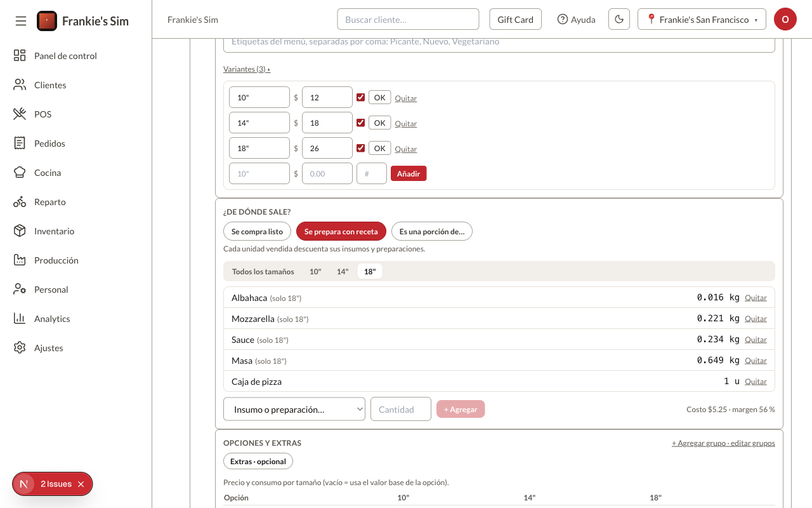Screen dimensions: 812x508
Task: Open Frankie's San Francisco location dropdown
Action: (x=702, y=20)
